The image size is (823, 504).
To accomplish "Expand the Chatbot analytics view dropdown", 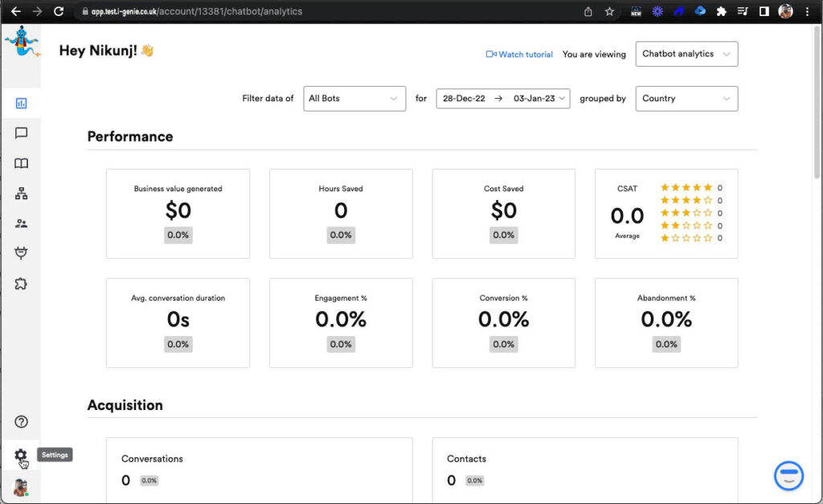I will coord(686,54).
